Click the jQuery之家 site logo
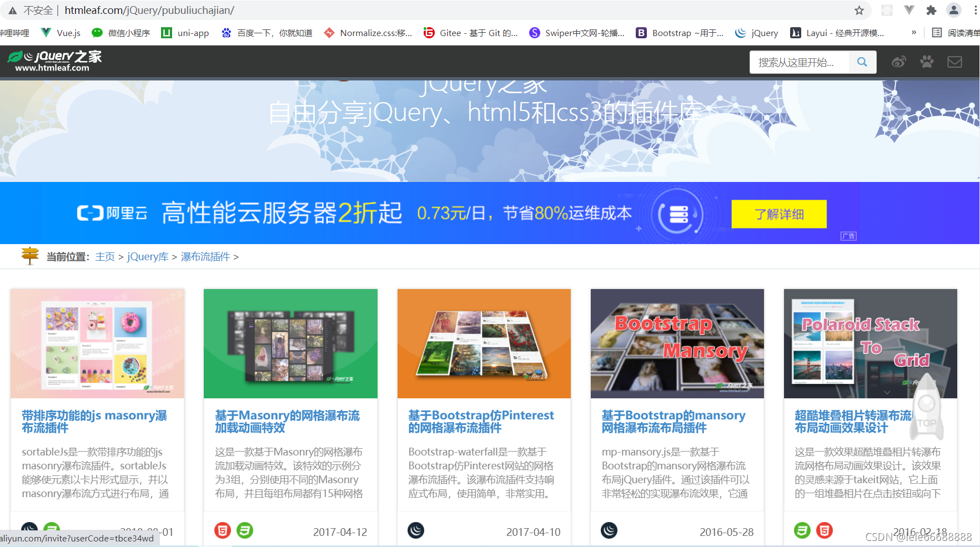The image size is (980, 547). (54, 61)
